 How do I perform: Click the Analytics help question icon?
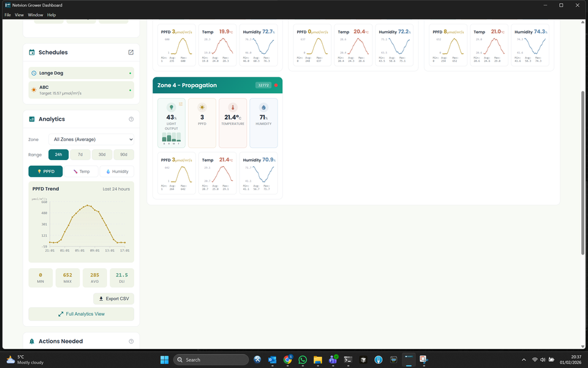[131, 120]
